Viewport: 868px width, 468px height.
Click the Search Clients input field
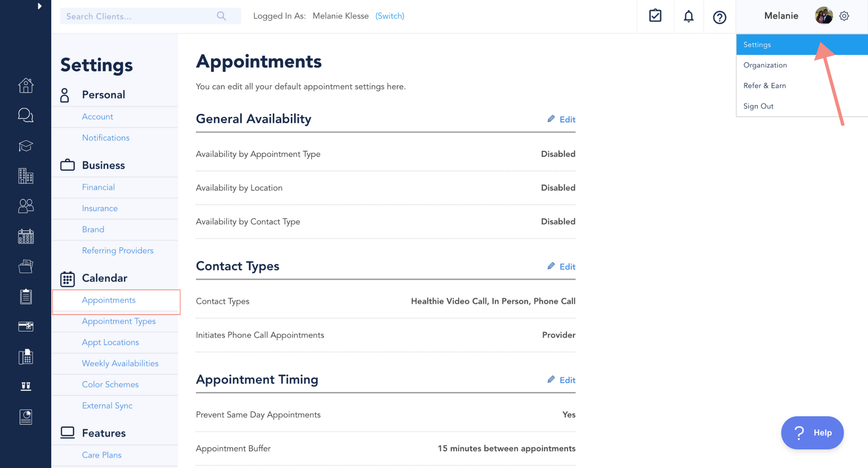(150, 16)
